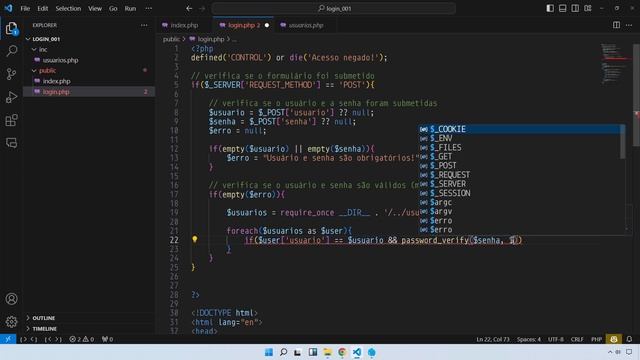Click UTF-8 encoding in status bar
The image size is (640, 360).
point(556,339)
